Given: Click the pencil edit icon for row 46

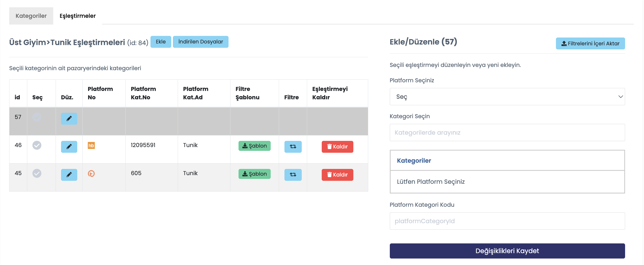Looking at the screenshot, I should point(69,147).
